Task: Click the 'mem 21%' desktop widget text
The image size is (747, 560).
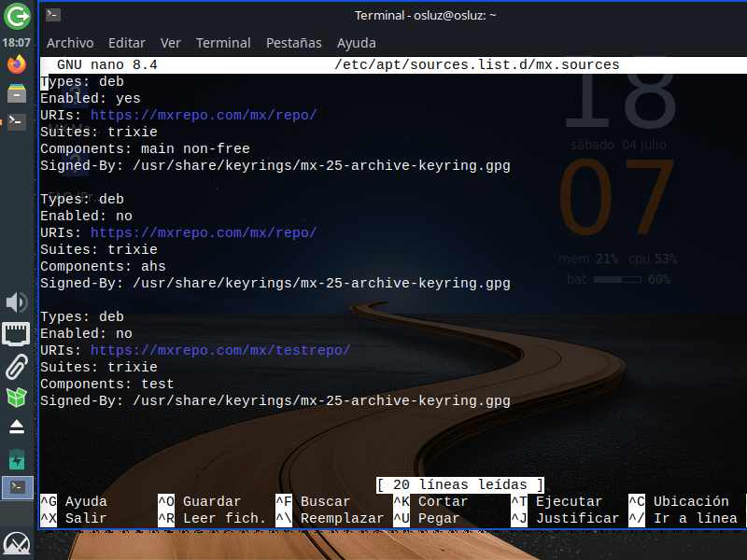Action: [x=588, y=259]
